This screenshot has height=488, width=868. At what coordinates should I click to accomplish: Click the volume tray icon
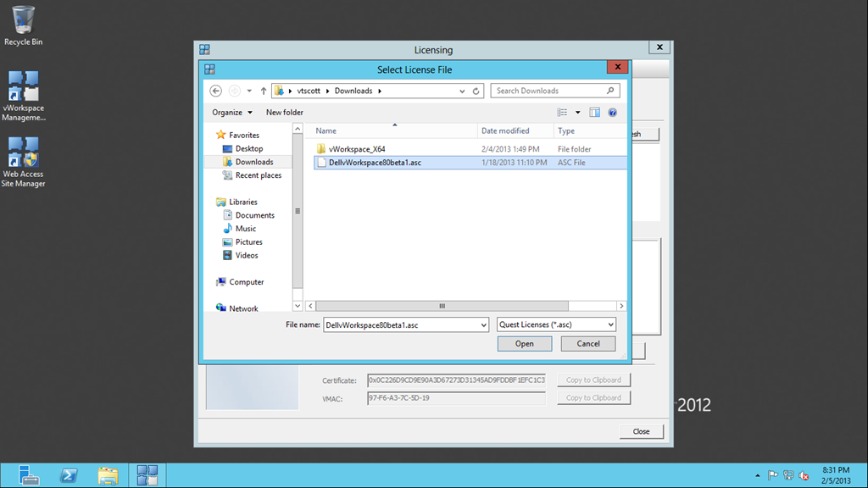tap(804, 475)
